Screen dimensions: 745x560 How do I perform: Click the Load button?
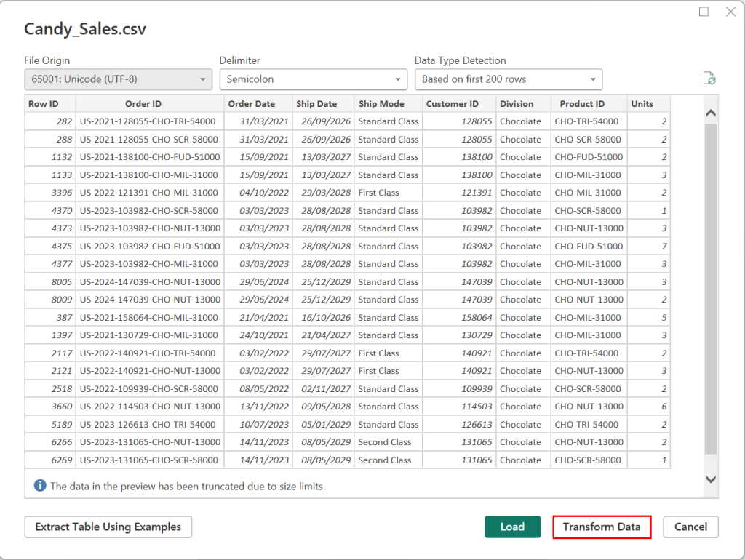pyautogui.click(x=512, y=527)
